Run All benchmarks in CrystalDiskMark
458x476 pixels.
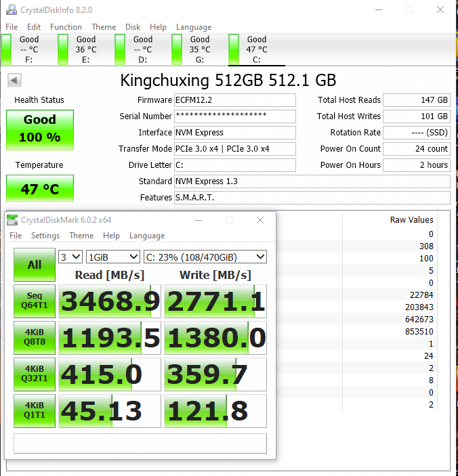coord(35,265)
